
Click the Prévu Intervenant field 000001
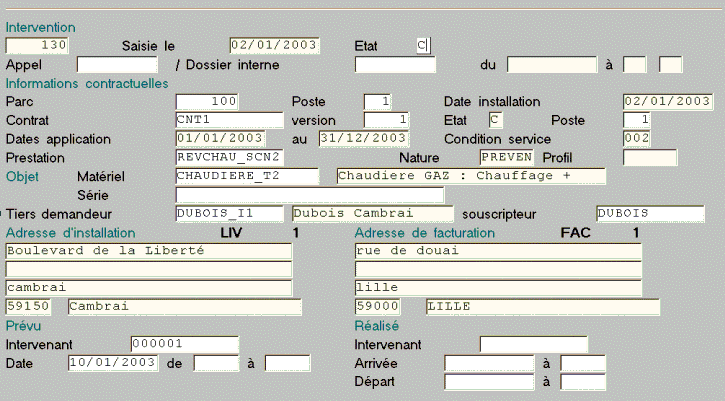184,344
